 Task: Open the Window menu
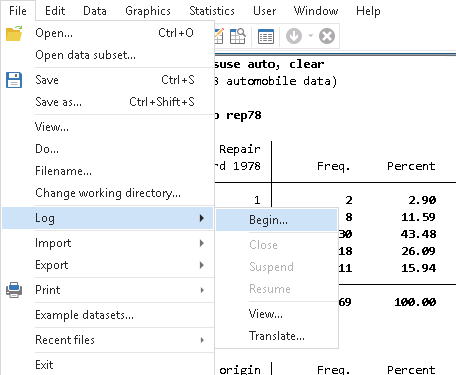(x=316, y=11)
